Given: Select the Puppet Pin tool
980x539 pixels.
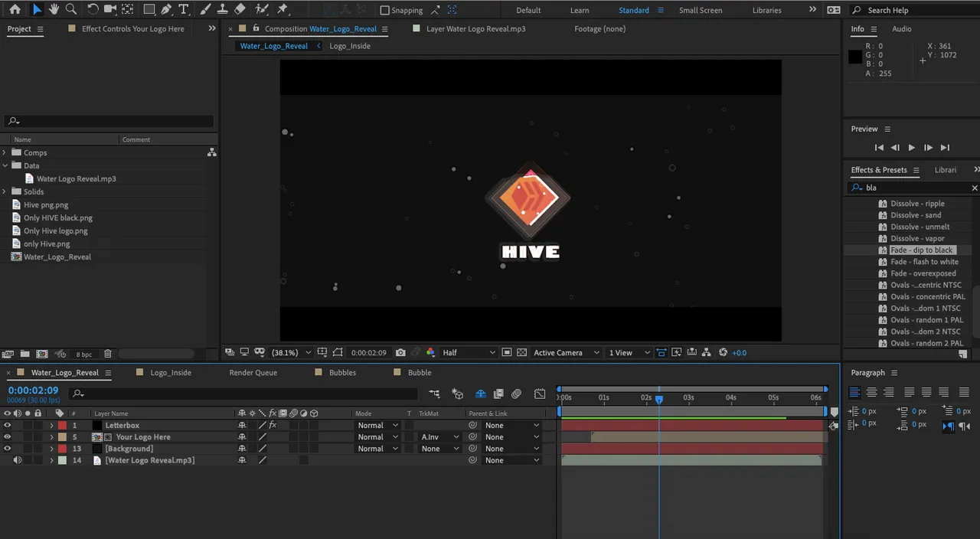Looking at the screenshot, I should (x=283, y=10).
